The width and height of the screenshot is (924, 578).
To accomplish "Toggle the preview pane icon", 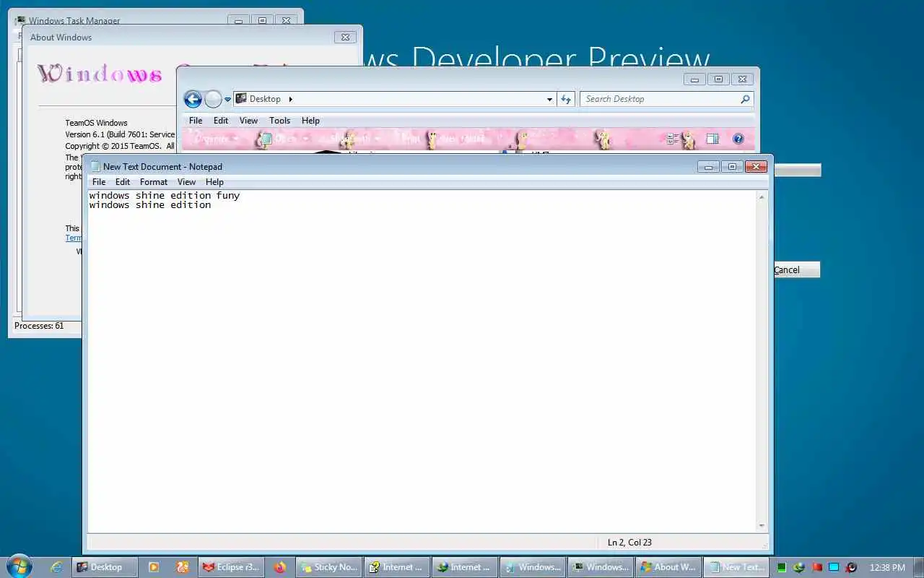I will click(x=712, y=139).
